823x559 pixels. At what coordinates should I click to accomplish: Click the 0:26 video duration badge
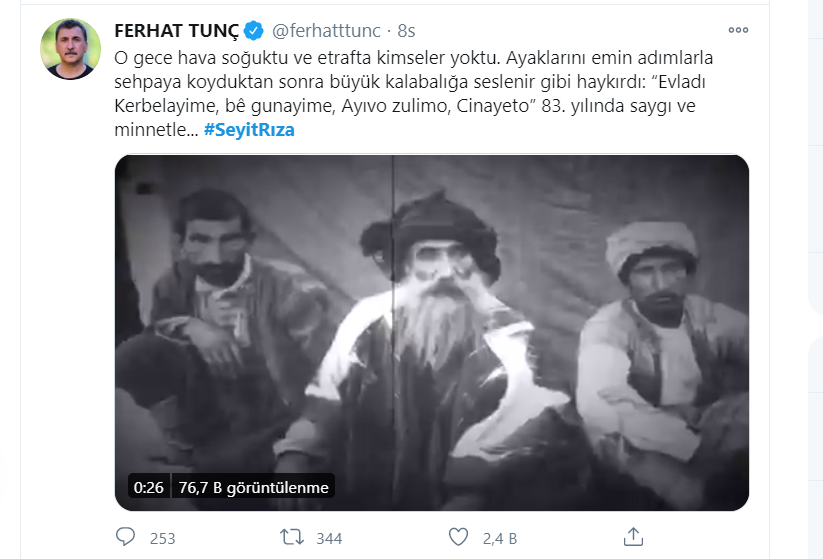pyautogui.click(x=149, y=487)
